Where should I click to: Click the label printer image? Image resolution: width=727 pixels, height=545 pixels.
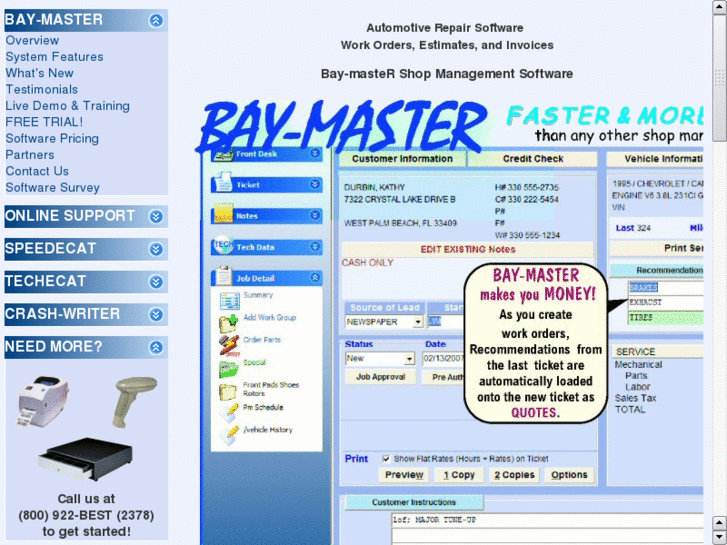(x=42, y=401)
